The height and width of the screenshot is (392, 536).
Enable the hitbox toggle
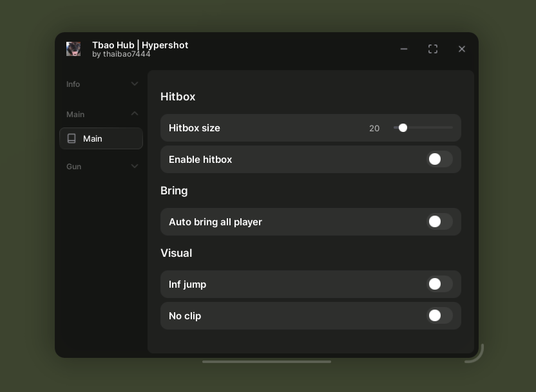coord(439,159)
